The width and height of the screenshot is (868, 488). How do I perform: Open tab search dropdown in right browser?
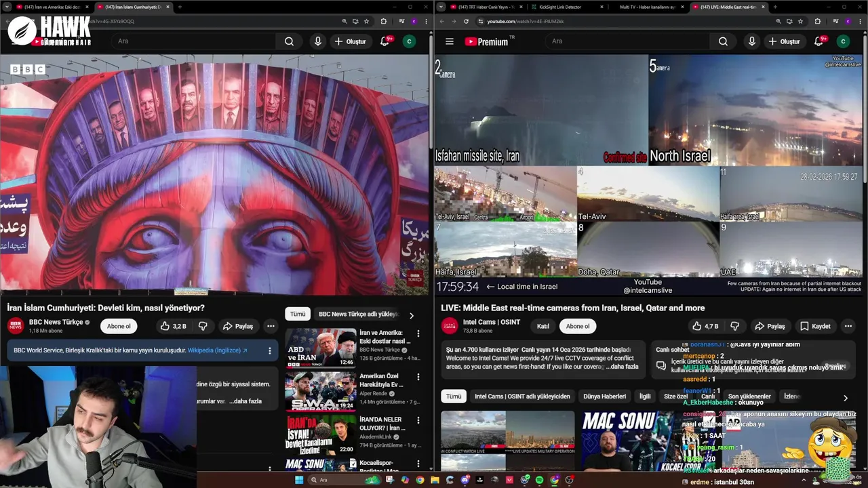pyautogui.click(x=441, y=7)
